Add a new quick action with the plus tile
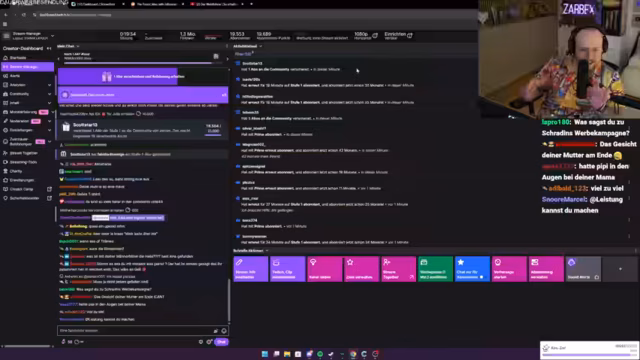 pyautogui.click(x=620, y=269)
